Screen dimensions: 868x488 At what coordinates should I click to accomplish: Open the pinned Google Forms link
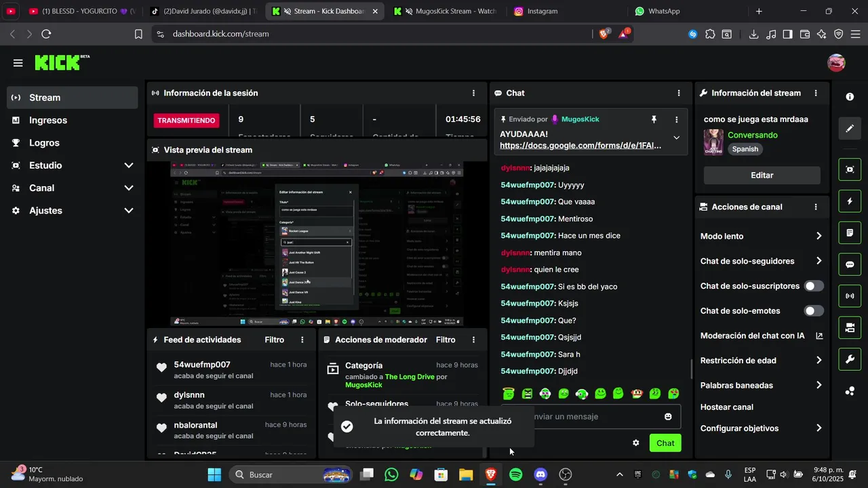click(580, 145)
